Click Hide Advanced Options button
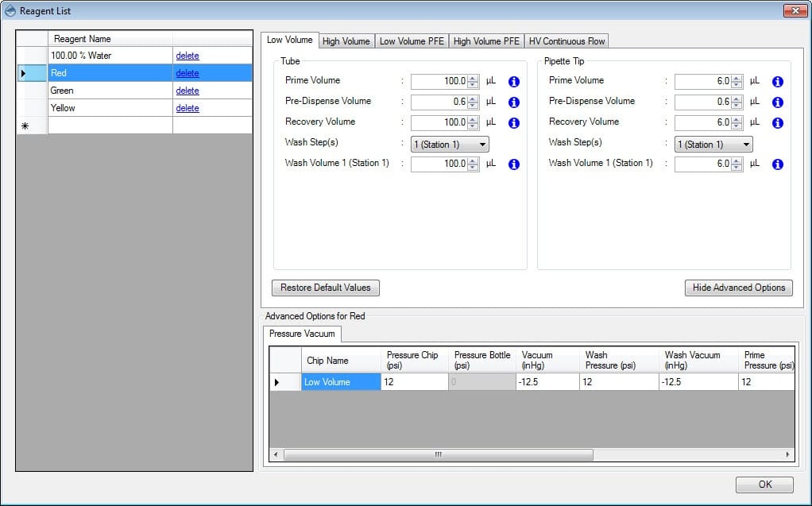The width and height of the screenshot is (812, 506). (x=738, y=288)
